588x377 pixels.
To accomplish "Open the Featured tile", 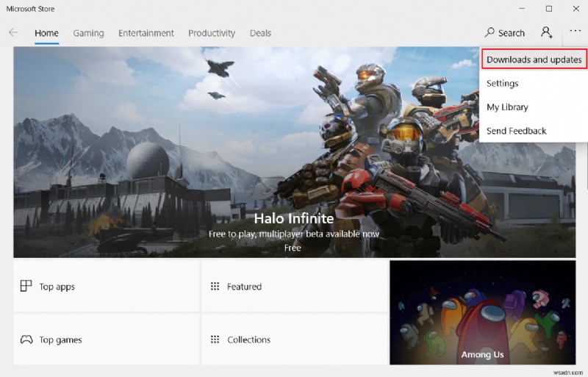I will click(295, 286).
